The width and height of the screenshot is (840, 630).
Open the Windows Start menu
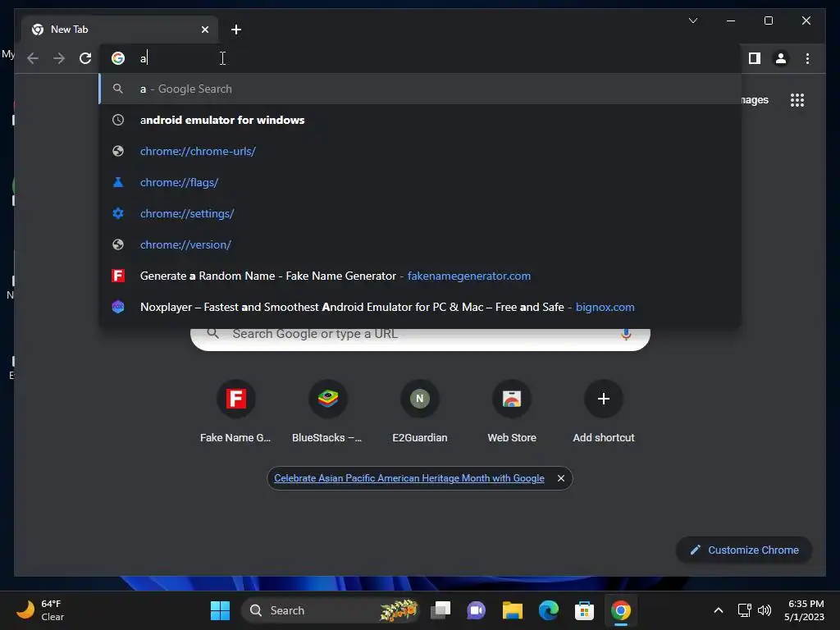pos(220,610)
